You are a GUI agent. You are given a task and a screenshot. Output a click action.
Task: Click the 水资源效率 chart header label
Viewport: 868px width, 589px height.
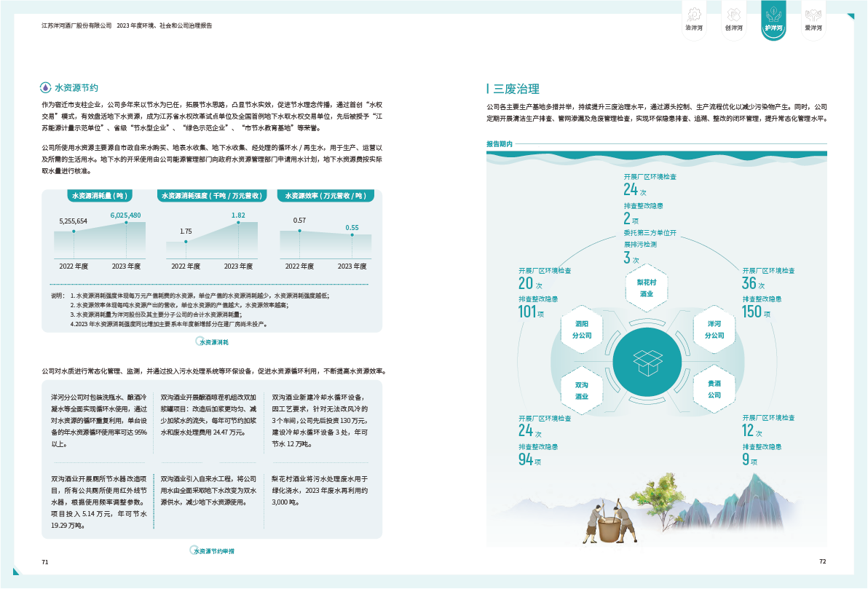point(325,195)
